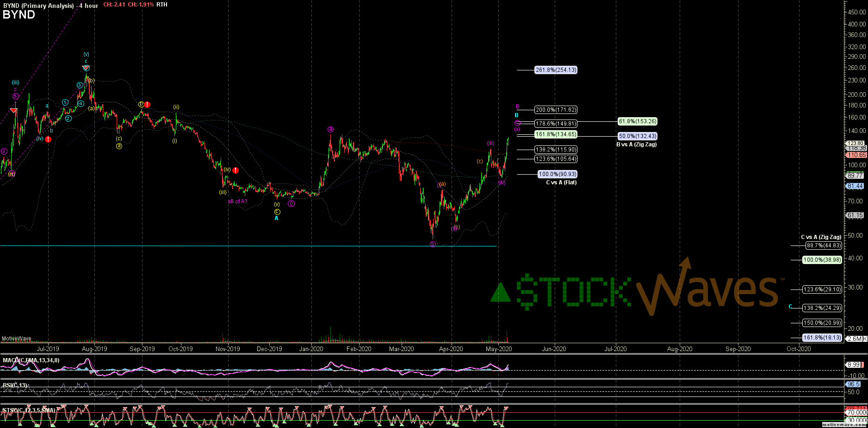Select the 178.6%(149.81) extension label
This screenshot has height=428, width=868.
[x=556, y=124]
